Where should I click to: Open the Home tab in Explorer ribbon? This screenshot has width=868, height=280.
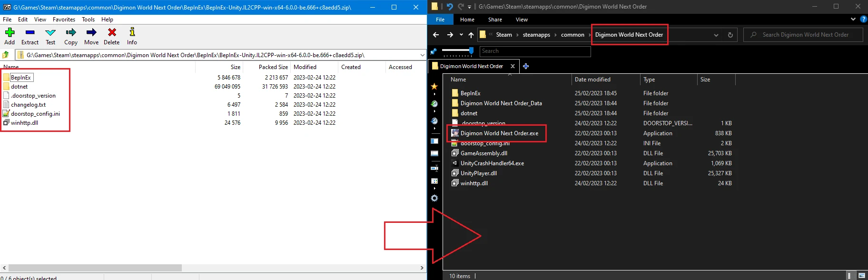point(467,20)
